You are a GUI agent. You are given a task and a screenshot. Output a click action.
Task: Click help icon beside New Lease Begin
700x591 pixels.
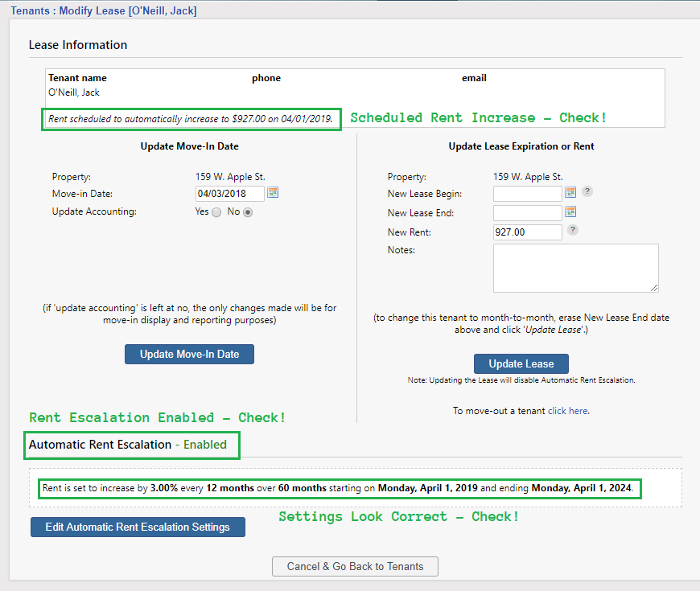point(587,192)
